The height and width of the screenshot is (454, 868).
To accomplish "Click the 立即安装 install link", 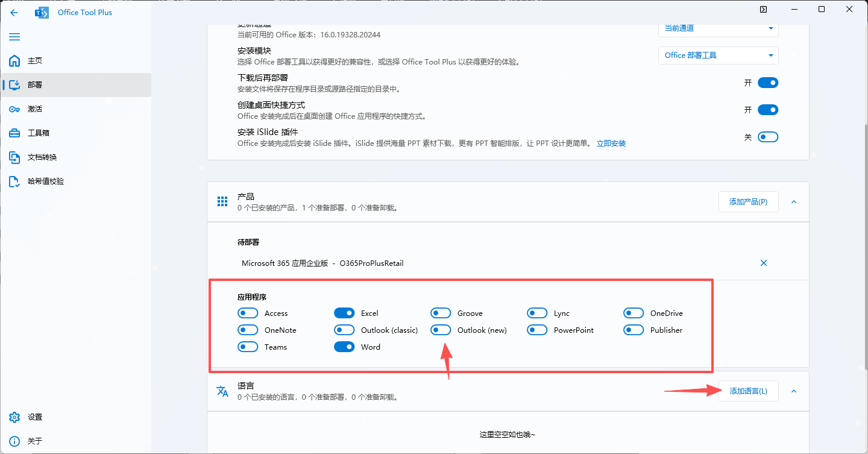I will [x=611, y=143].
